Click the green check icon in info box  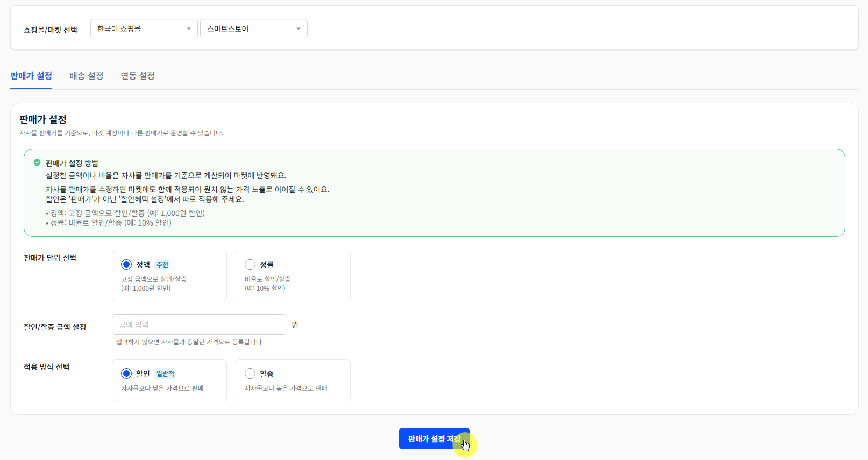[x=37, y=162]
